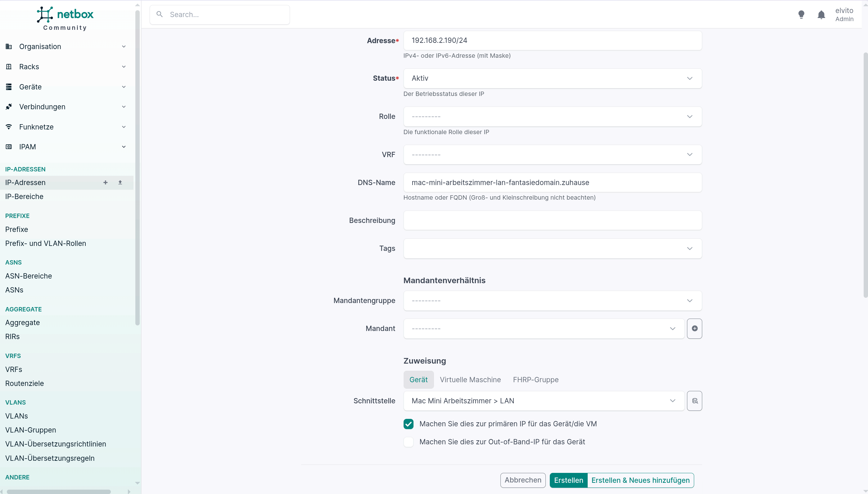This screenshot has height=494, width=868.
Task: Open Prefixe in sidebar
Action: pos(17,229)
